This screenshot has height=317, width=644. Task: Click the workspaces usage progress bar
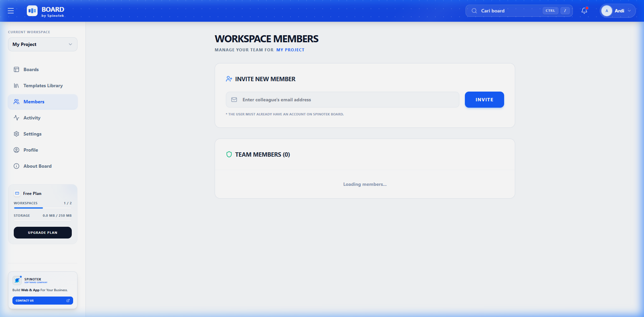coord(43,208)
